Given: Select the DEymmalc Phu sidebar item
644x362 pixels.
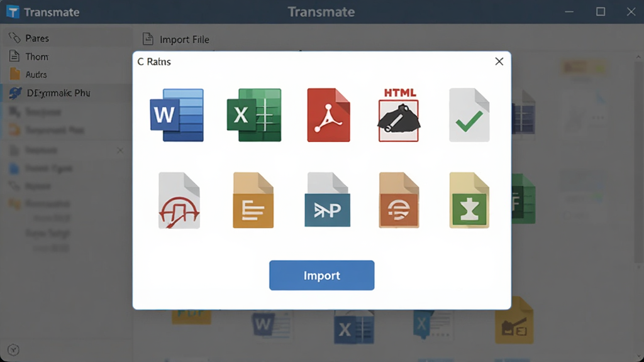Looking at the screenshot, I should pyautogui.click(x=65, y=93).
